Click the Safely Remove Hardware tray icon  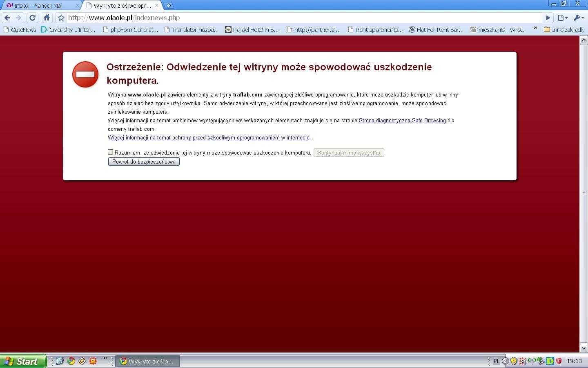[x=541, y=361]
